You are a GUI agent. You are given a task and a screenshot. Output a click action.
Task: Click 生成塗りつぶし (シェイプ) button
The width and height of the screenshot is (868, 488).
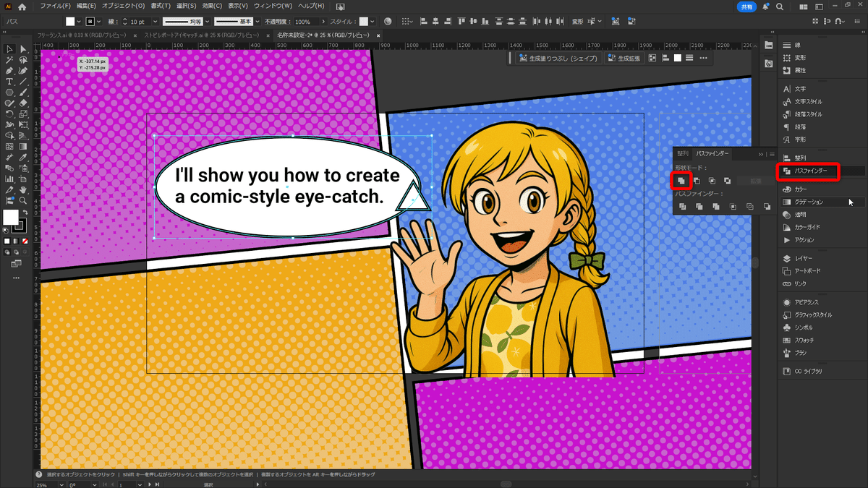tap(558, 58)
